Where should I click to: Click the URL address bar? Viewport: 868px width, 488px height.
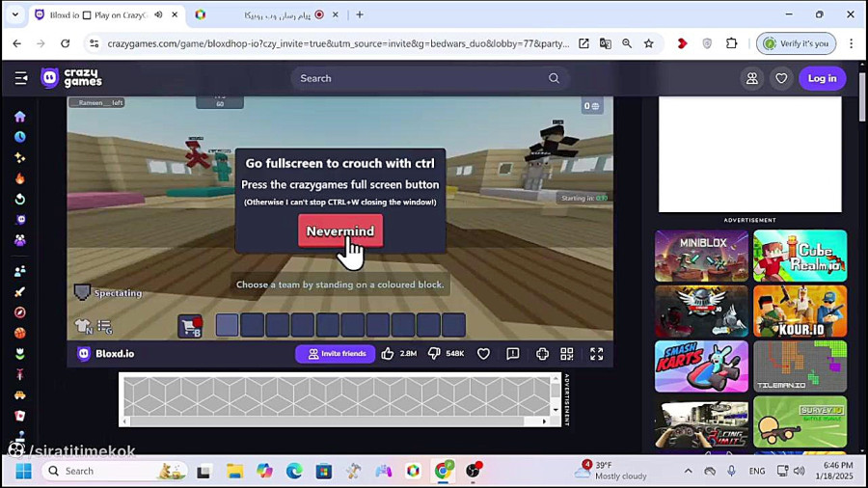point(338,43)
